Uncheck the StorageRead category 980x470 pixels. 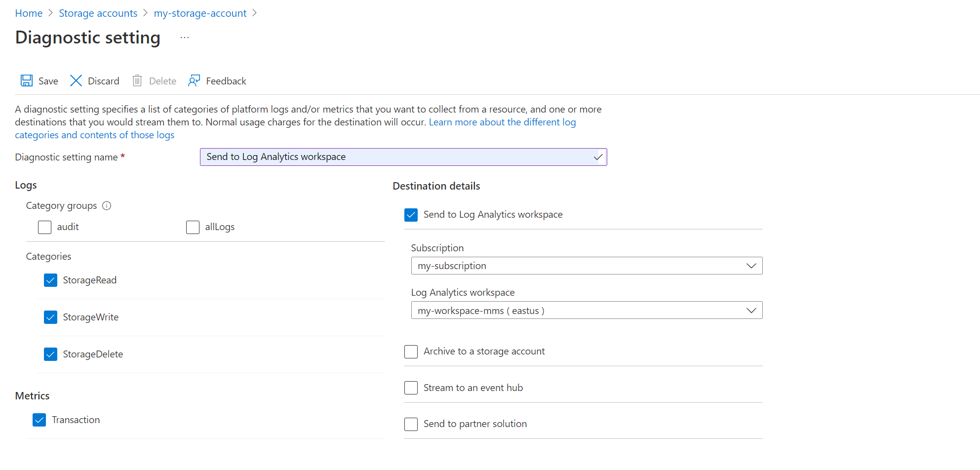(x=50, y=280)
